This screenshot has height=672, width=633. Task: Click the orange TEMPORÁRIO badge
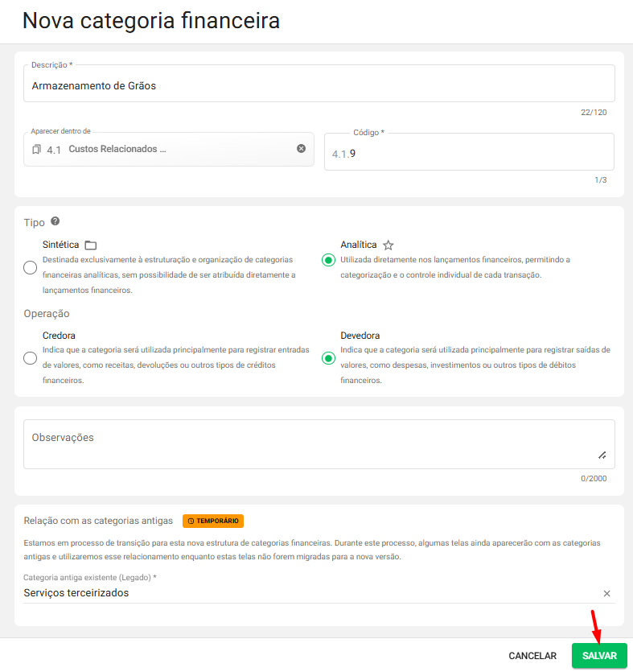(x=213, y=521)
